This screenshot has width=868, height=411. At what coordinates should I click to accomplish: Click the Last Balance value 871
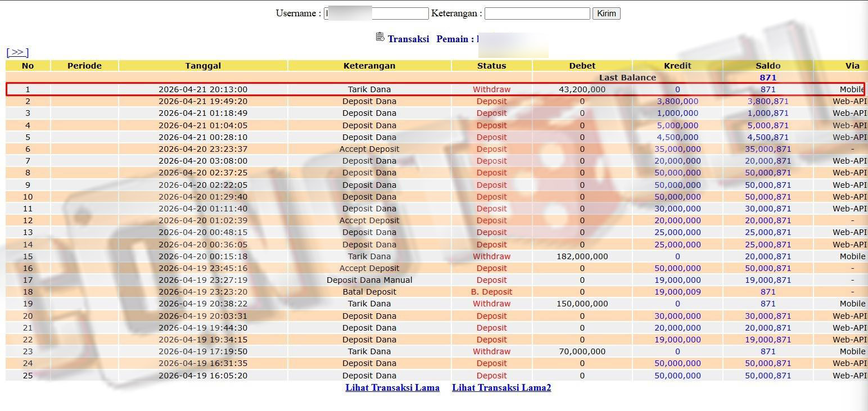click(x=768, y=78)
